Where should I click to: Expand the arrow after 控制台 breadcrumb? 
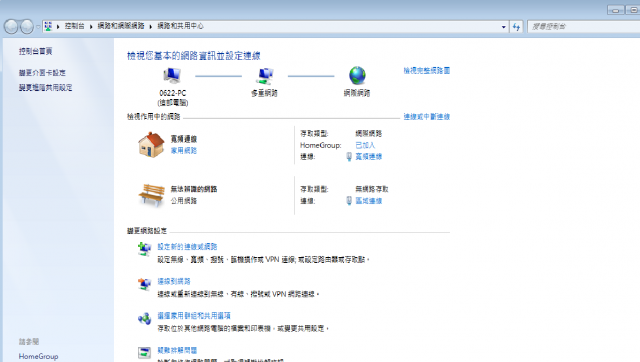91,27
